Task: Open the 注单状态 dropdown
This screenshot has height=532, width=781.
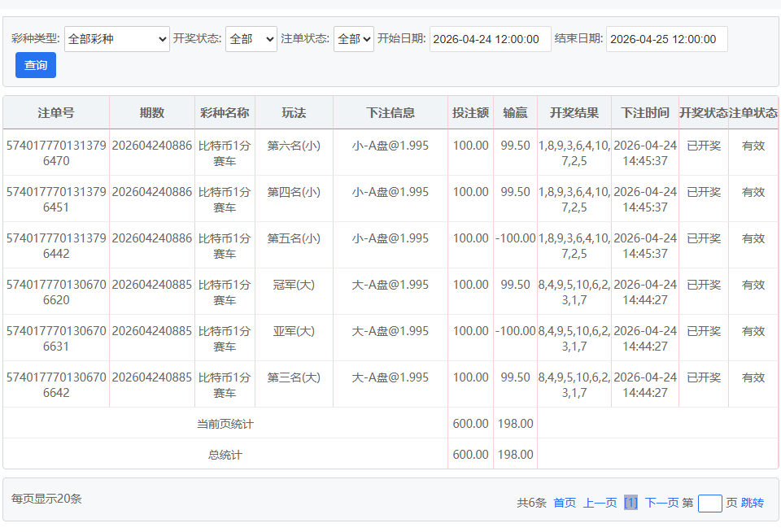Action: click(x=353, y=39)
